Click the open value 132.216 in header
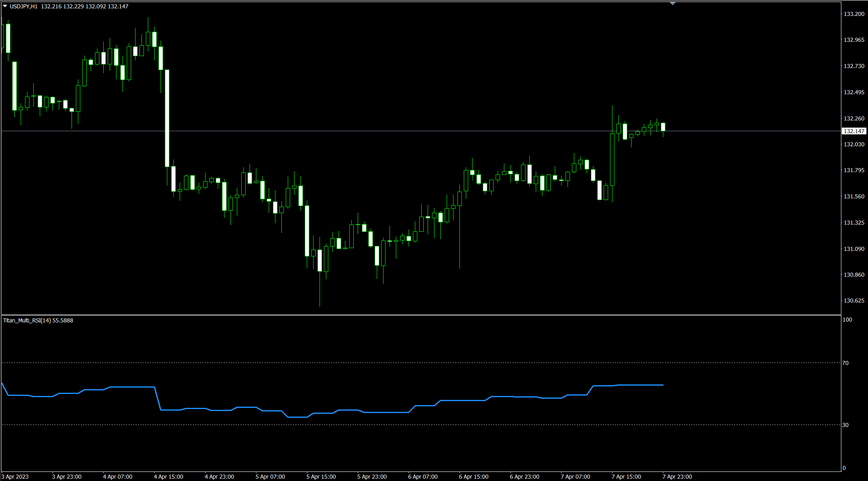Screen dimensions: 868x481 point(51,6)
